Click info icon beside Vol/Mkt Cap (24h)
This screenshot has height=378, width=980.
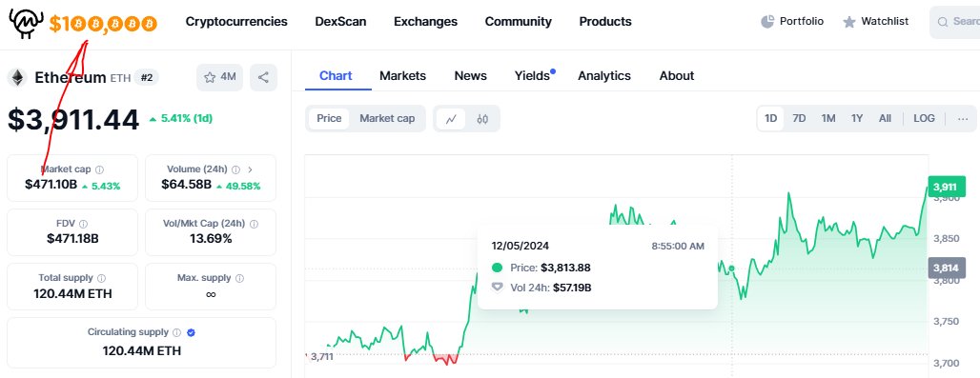[254, 224]
